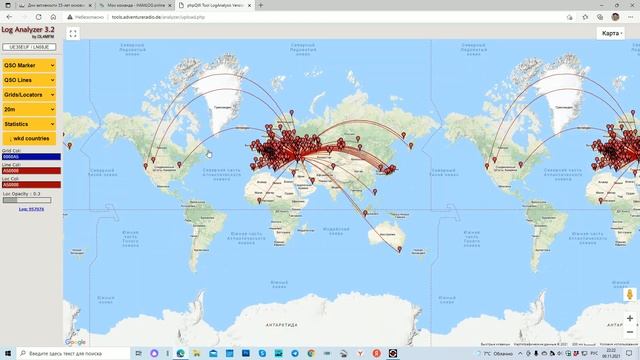640x360 pixels.
Task: Pick the Grid Col blue color field
Action: 31,157
